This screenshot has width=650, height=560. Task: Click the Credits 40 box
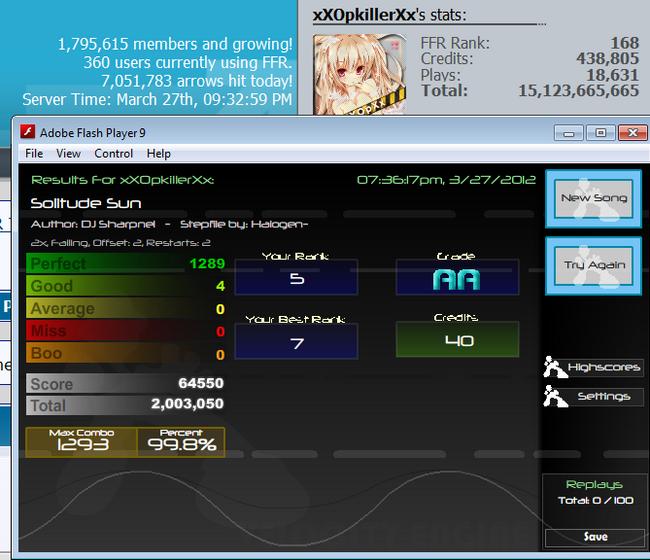[x=457, y=339]
